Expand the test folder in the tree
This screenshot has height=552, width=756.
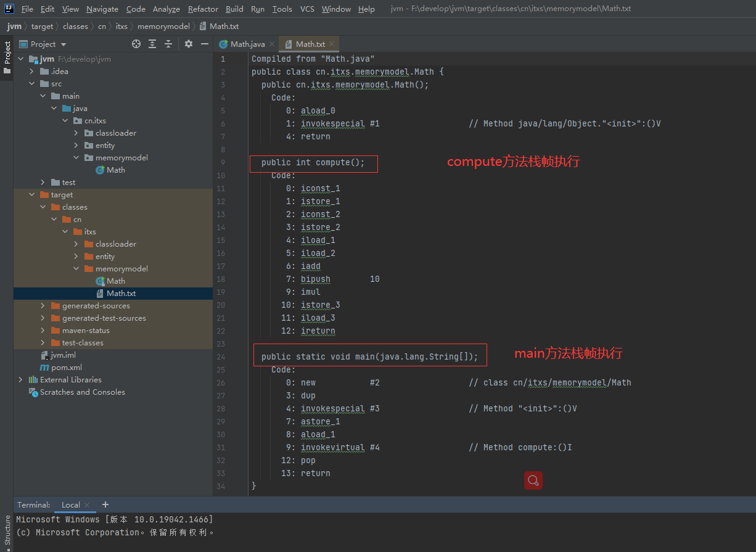pyautogui.click(x=43, y=182)
